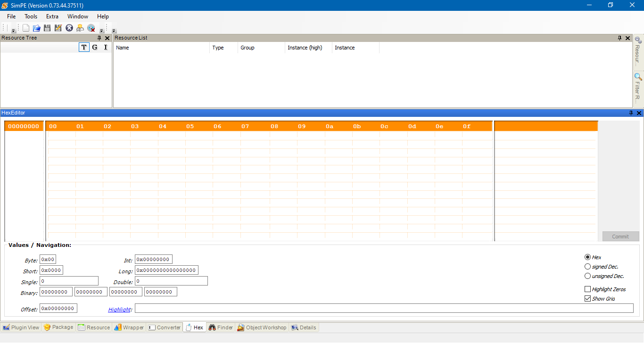The image size is (644, 343).
Task: Switch to the Finder tab
Action: click(221, 327)
